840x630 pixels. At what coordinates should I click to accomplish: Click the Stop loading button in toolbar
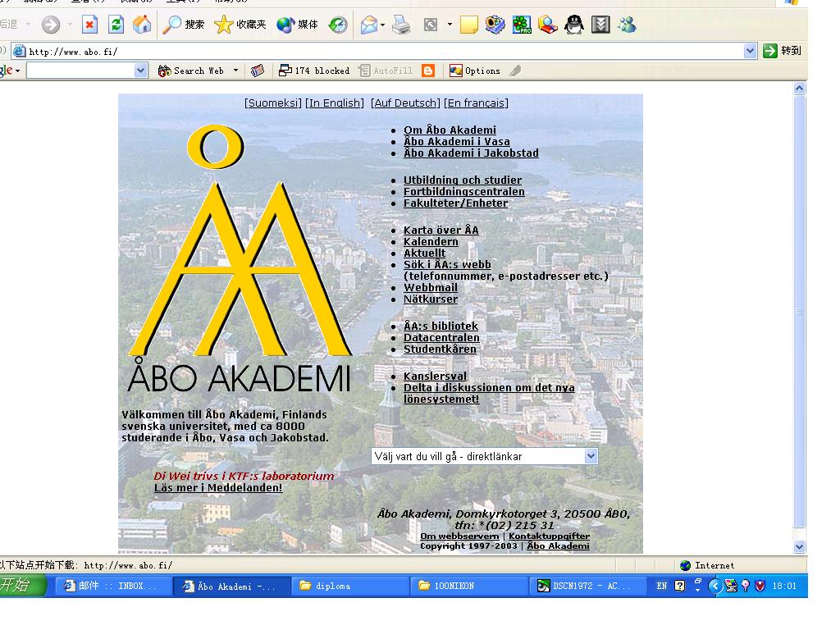(90, 25)
